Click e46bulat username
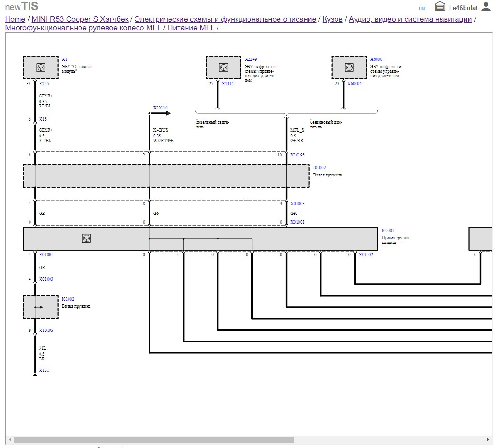496x448 pixels. [465, 8]
